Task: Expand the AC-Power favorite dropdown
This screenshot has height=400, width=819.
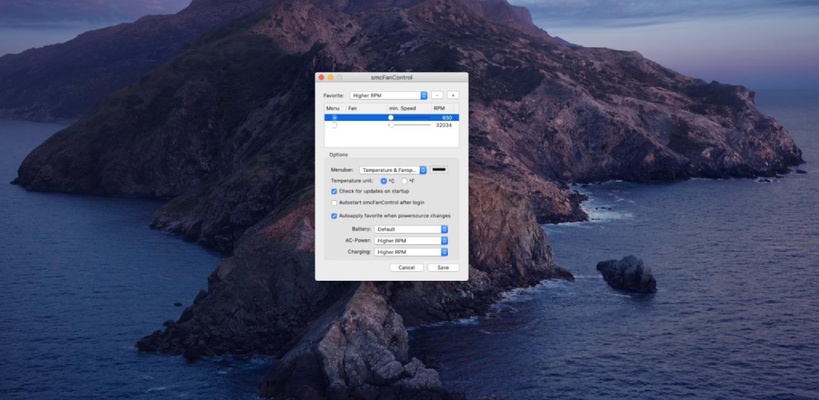Action: point(410,240)
